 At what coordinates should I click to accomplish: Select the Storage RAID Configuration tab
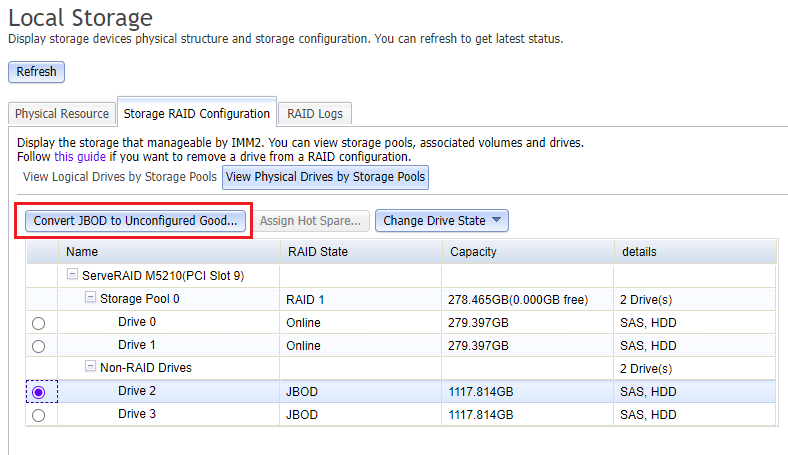(x=196, y=114)
